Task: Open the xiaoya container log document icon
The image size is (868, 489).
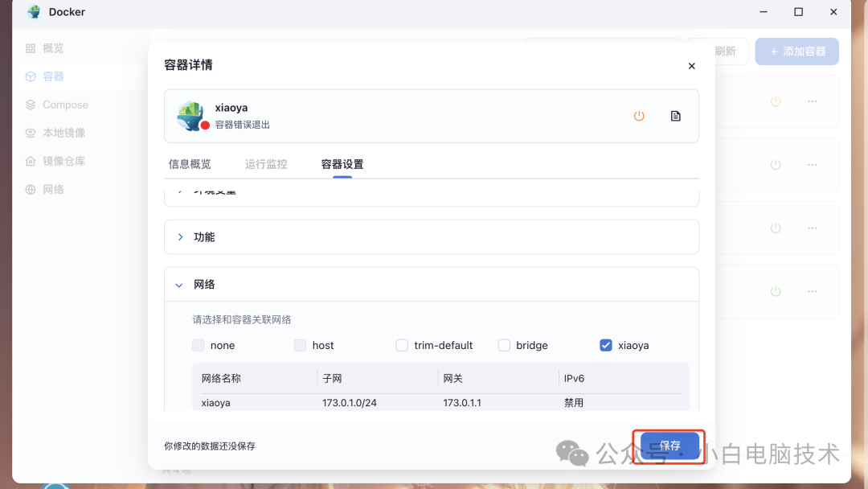Action: tap(675, 115)
